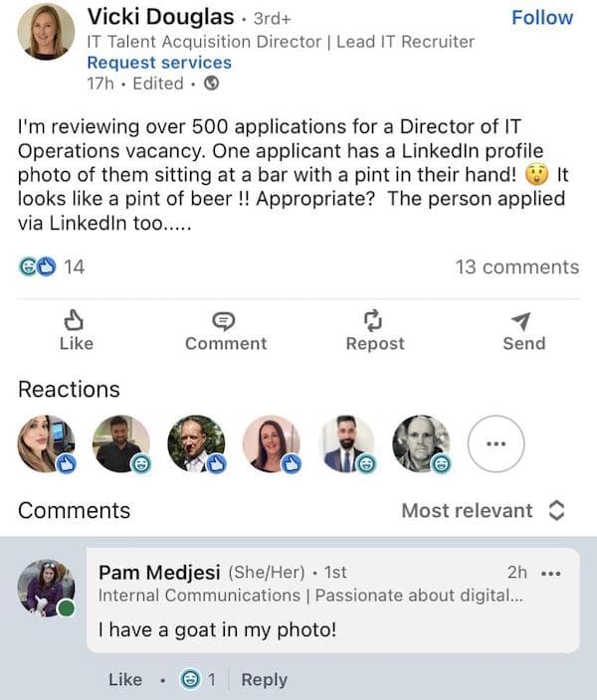Click the Repost arrows icon

click(374, 321)
